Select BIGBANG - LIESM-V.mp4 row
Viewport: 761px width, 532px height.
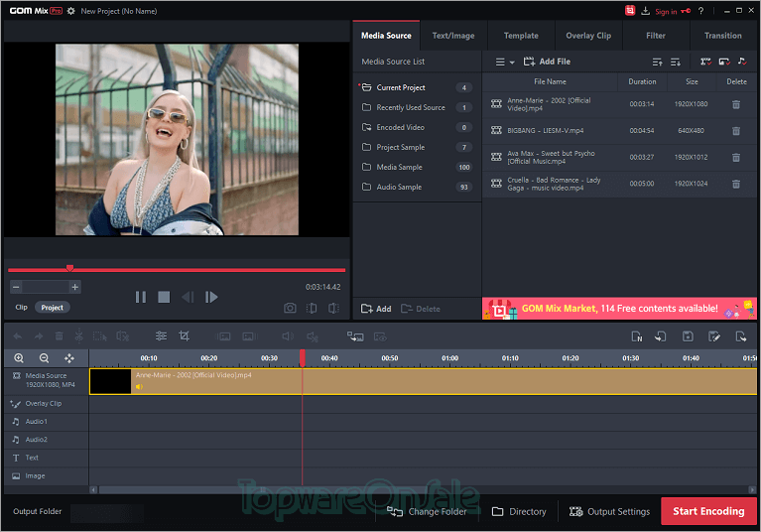(619, 131)
